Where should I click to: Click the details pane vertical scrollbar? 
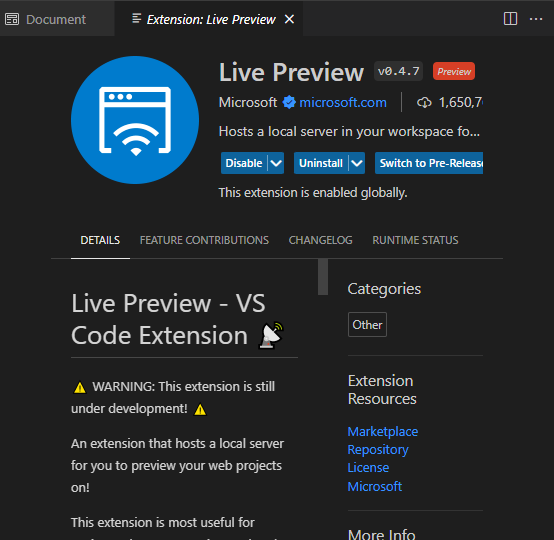pos(323,277)
